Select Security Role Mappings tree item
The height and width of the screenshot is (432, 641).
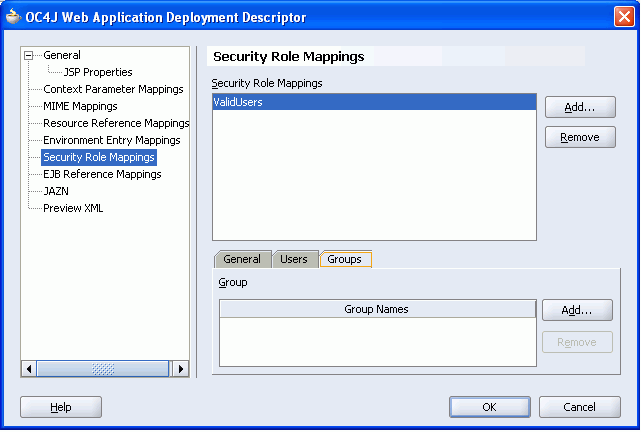(x=99, y=157)
